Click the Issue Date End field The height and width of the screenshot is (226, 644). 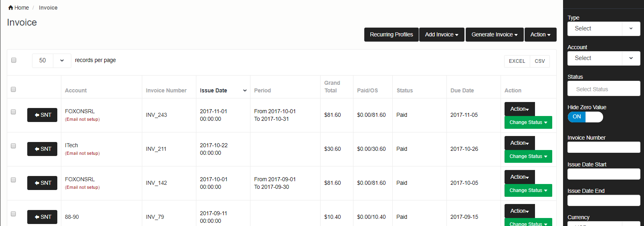coord(604,200)
